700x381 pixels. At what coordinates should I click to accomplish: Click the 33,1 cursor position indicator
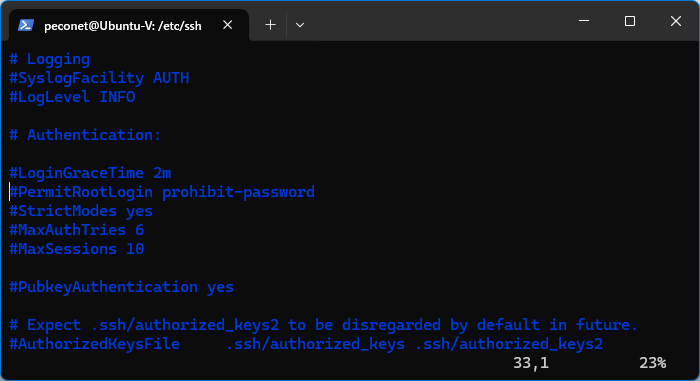531,363
